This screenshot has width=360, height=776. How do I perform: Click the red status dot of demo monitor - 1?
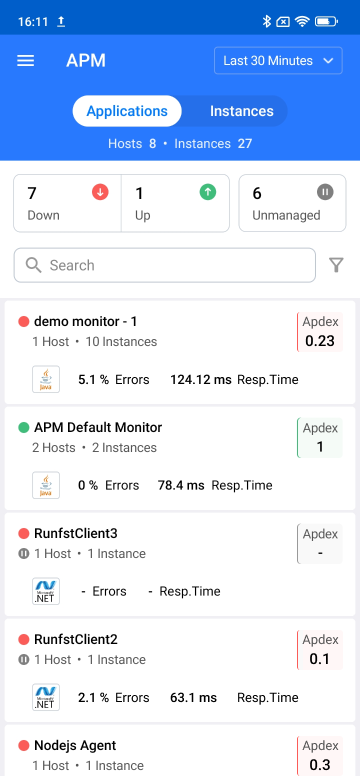24,322
